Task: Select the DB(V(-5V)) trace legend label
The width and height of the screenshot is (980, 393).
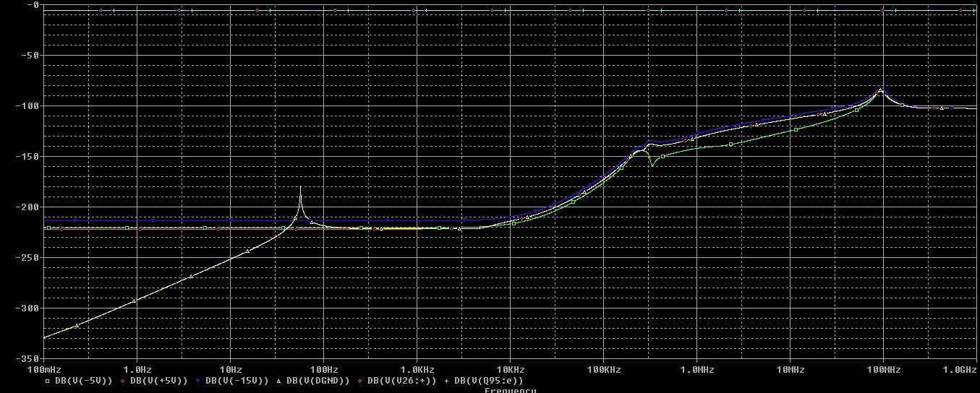Action: (x=84, y=380)
